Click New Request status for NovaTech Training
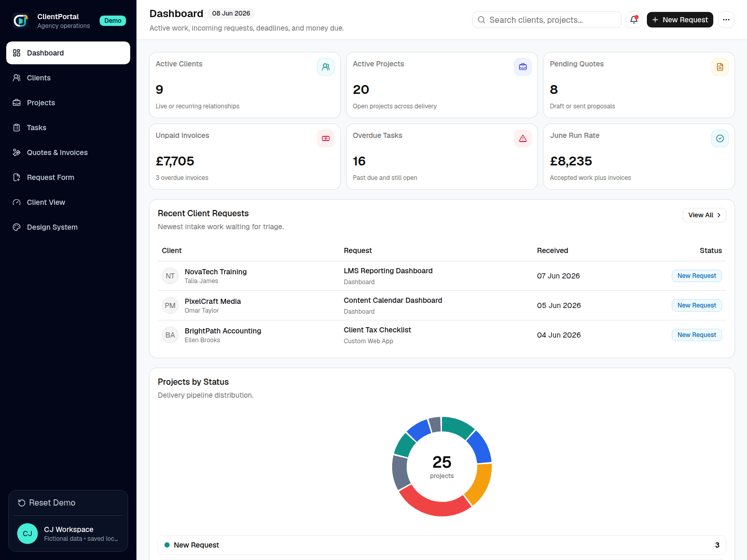 (697, 276)
